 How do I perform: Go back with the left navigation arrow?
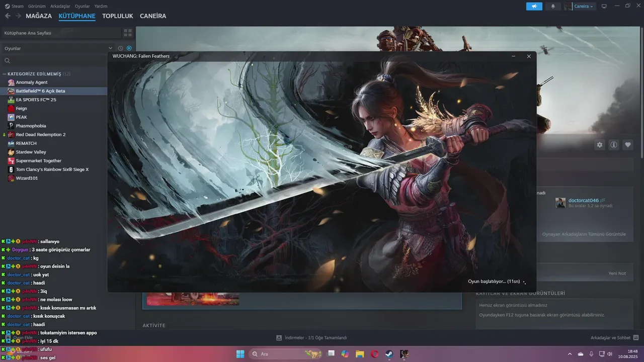pos(8,16)
